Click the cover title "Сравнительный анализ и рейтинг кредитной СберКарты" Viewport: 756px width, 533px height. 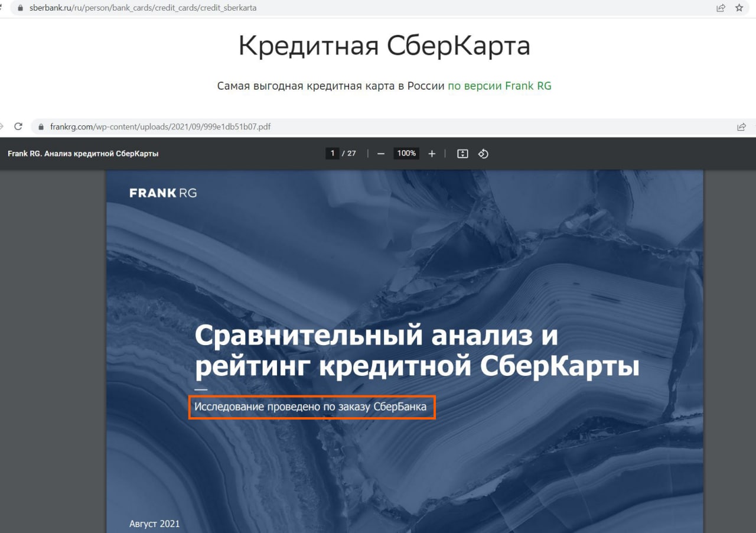click(x=417, y=352)
